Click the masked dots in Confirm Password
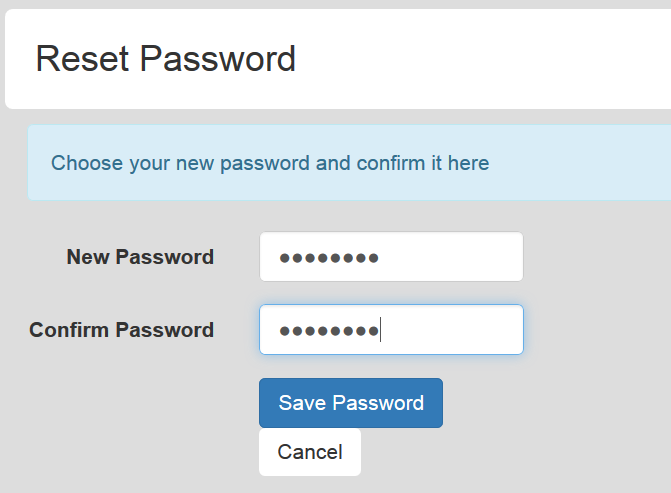The height and width of the screenshot is (493, 671). [x=329, y=330]
